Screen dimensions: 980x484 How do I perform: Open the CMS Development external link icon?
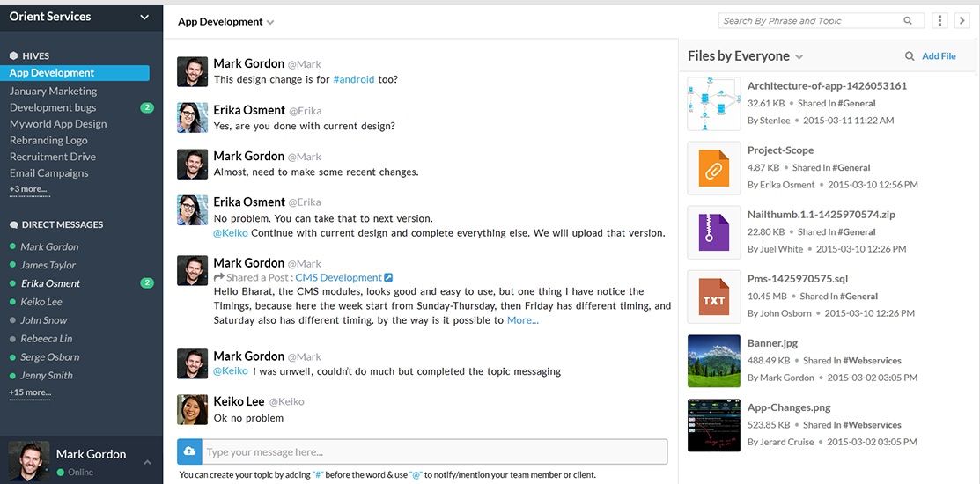[x=388, y=277]
